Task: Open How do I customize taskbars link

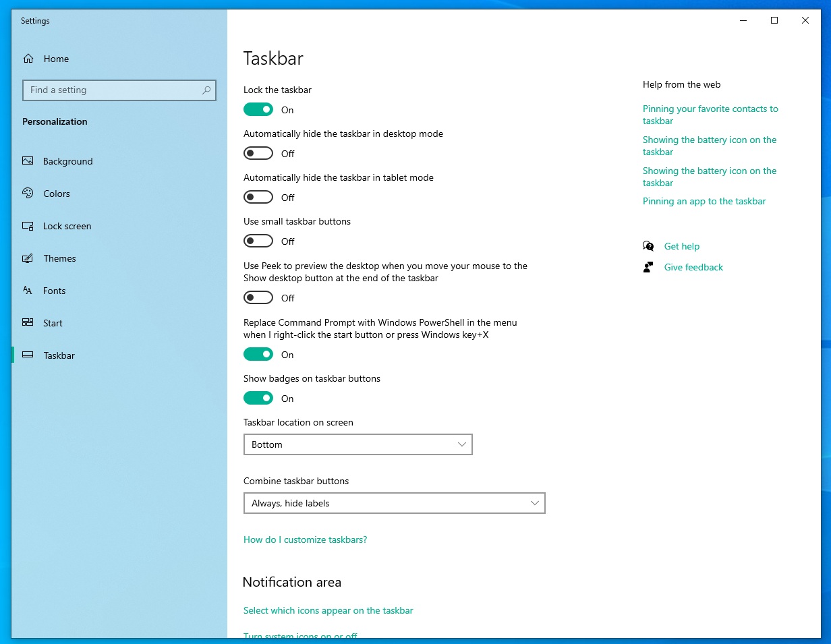Action: 305,539
